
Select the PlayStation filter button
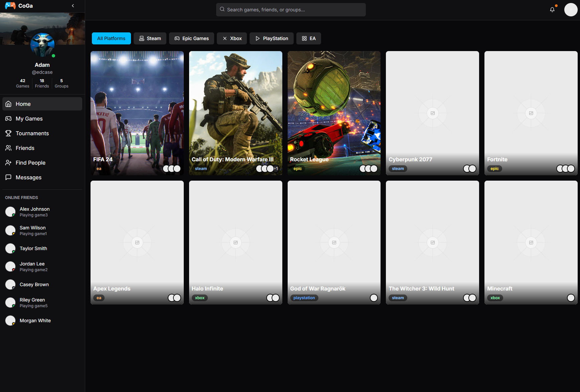[272, 38]
